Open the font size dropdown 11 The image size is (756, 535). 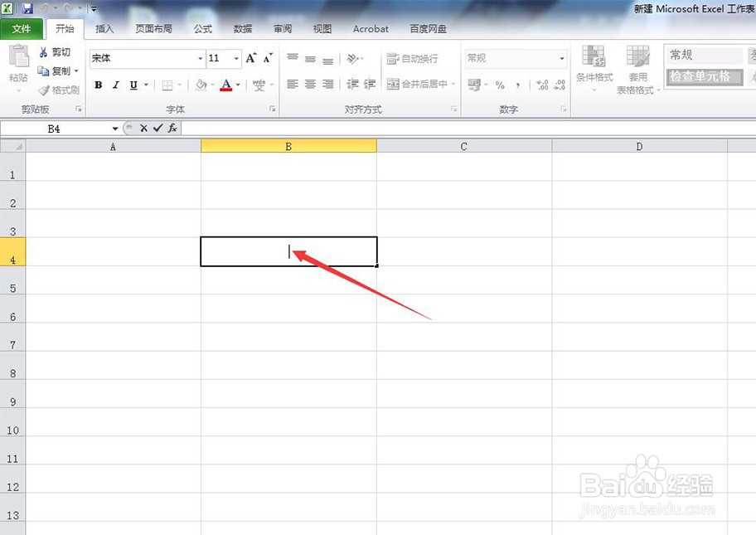[x=236, y=58]
